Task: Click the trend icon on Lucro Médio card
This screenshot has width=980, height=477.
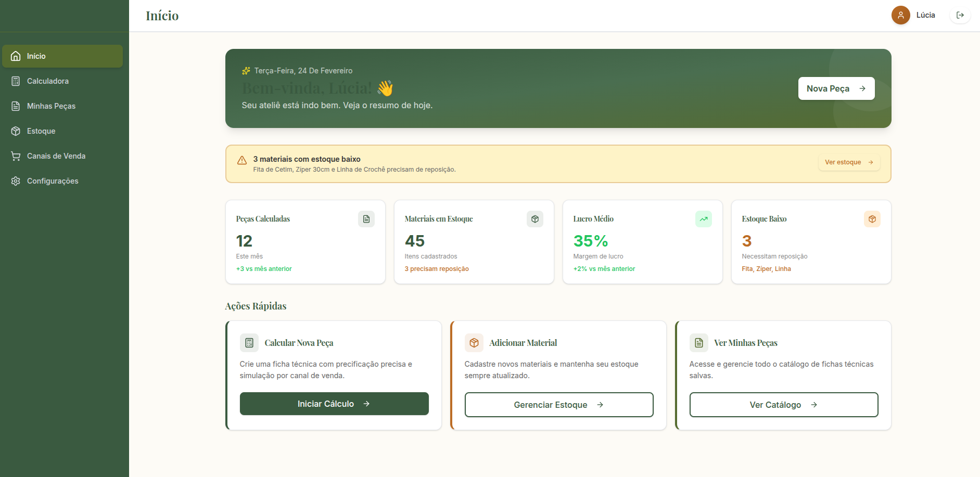Action: click(704, 219)
